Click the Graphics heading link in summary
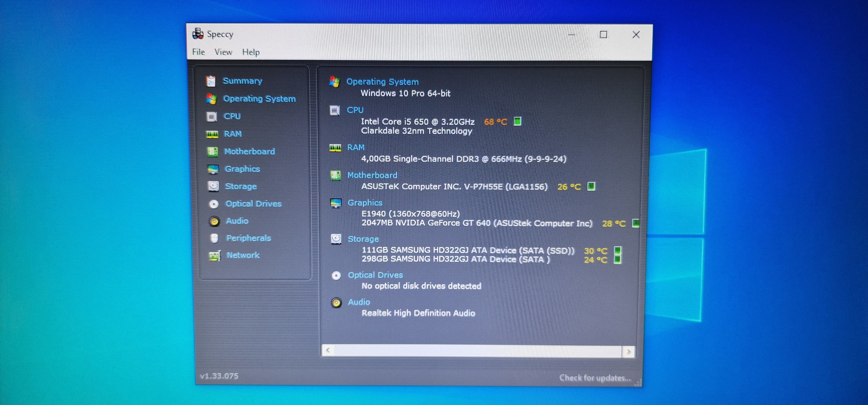This screenshot has width=868, height=405. click(x=365, y=203)
